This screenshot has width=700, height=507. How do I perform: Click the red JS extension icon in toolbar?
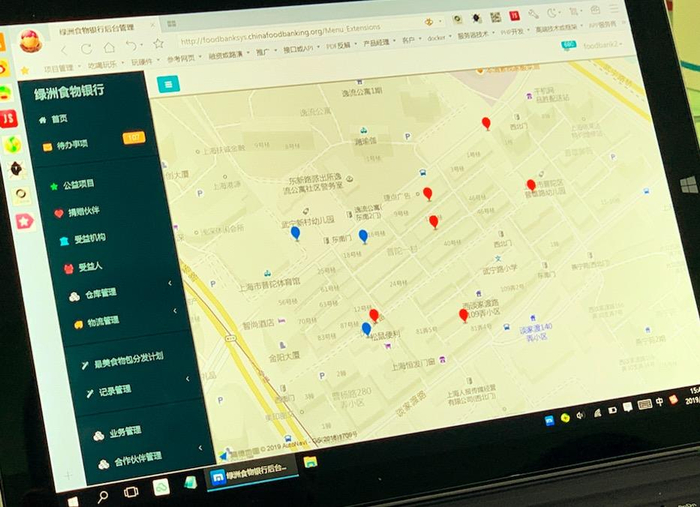514,16
